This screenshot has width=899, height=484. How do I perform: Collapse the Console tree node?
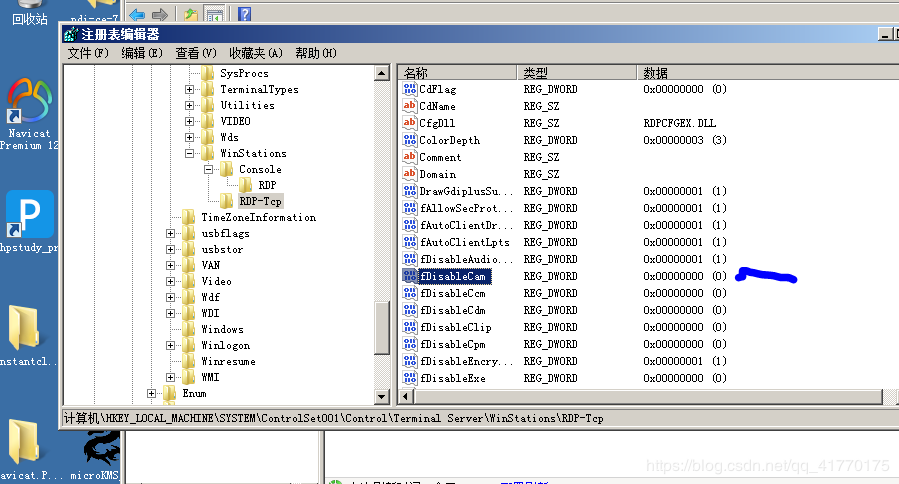point(208,169)
